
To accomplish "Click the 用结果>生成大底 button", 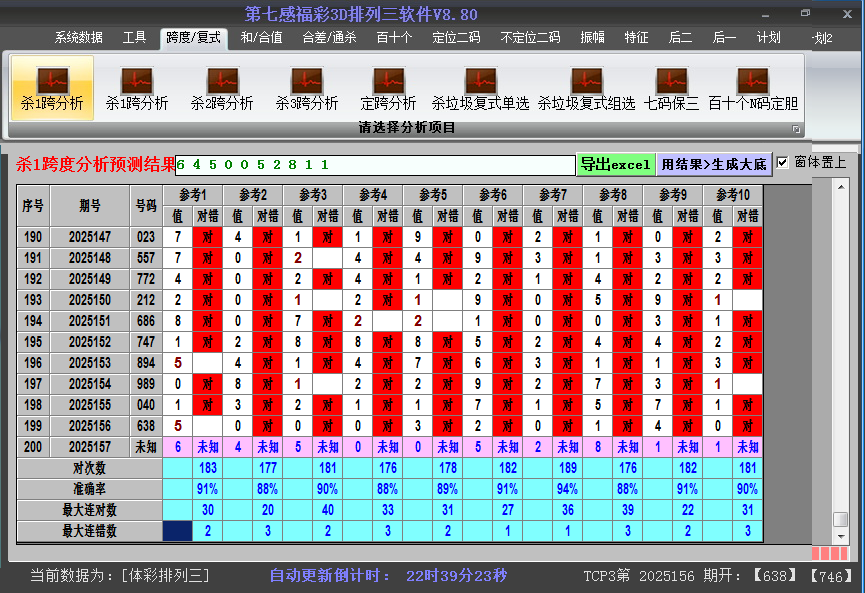I will pyautogui.click(x=714, y=164).
